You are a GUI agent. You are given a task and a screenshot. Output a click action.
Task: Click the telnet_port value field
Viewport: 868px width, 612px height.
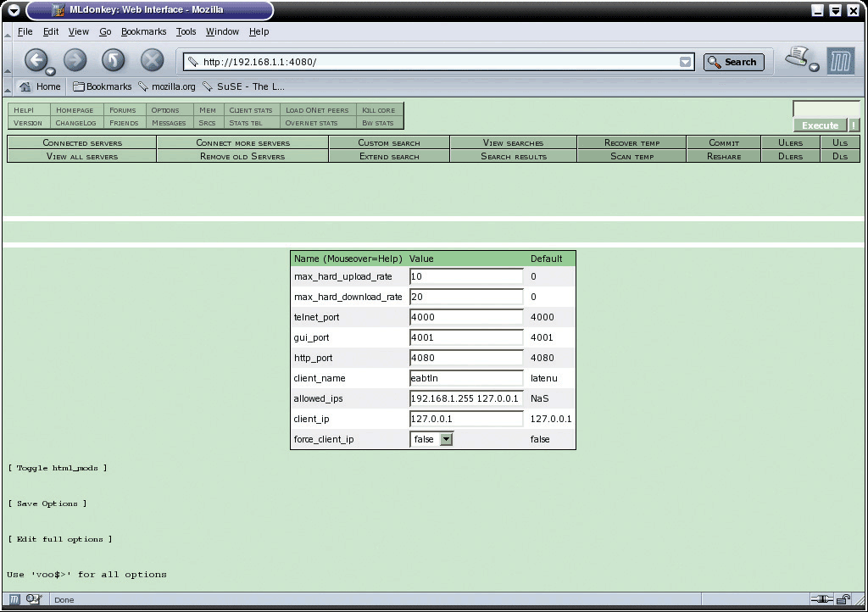(466, 317)
